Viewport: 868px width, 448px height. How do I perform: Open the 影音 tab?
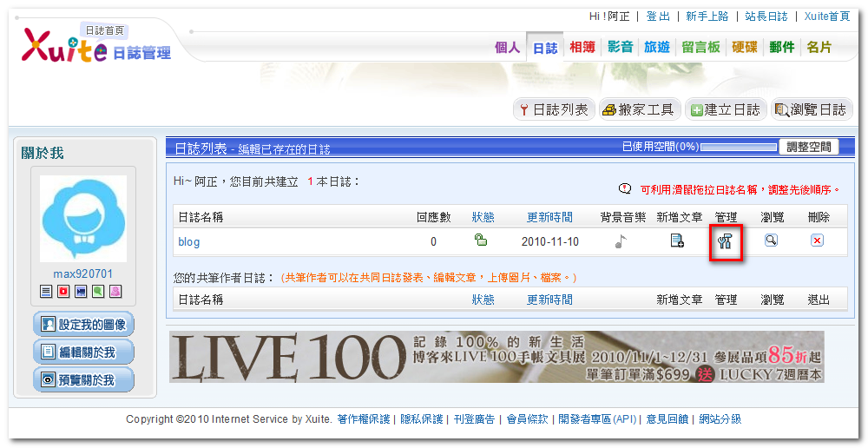[621, 48]
